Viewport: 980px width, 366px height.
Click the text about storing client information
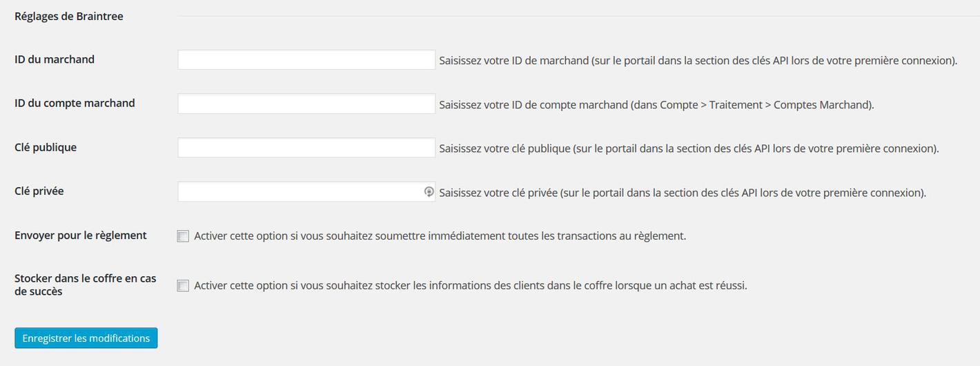click(471, 285)
